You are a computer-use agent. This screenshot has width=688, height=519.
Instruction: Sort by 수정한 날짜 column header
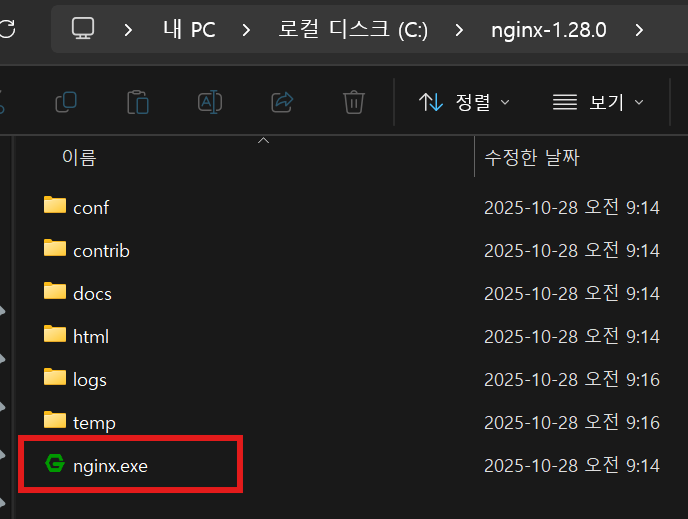pos(532,157)
